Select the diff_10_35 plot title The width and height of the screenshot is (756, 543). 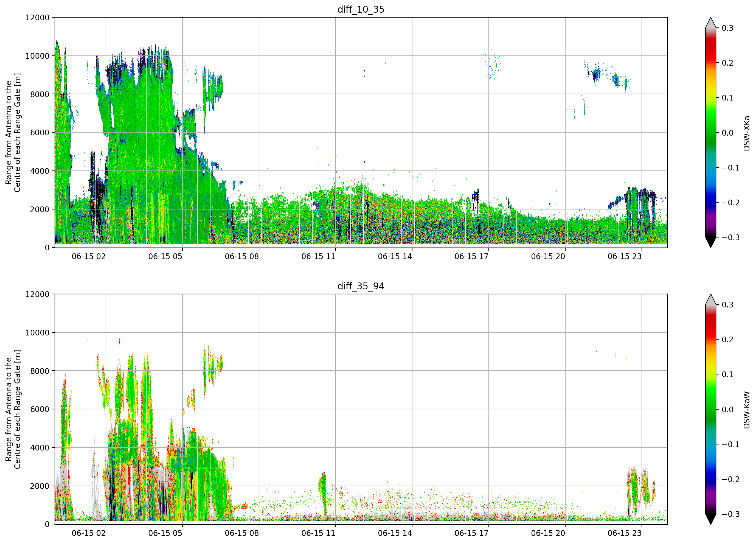[x=361, y=9]
